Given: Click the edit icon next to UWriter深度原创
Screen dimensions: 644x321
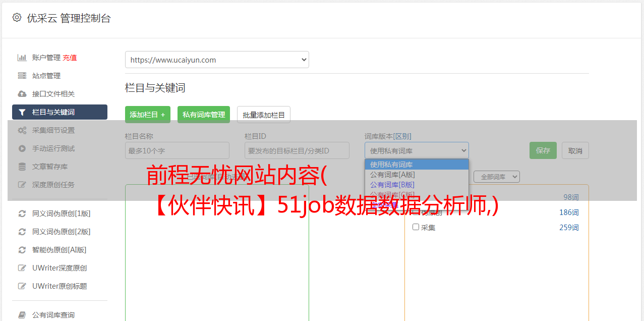Looking at the screenshot, I should click(22, 268).
